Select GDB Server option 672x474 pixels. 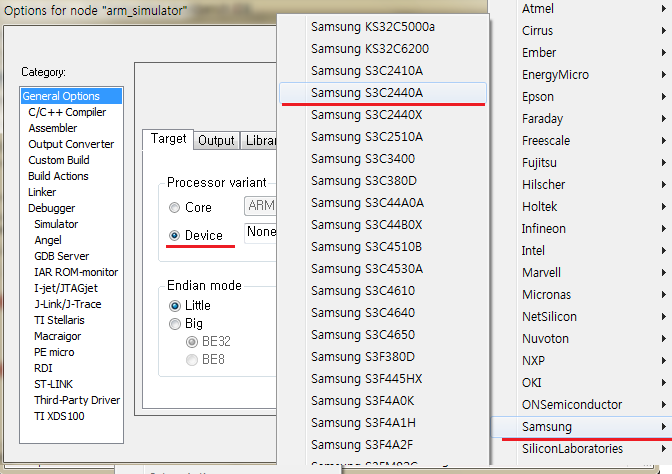click(62, 256)
